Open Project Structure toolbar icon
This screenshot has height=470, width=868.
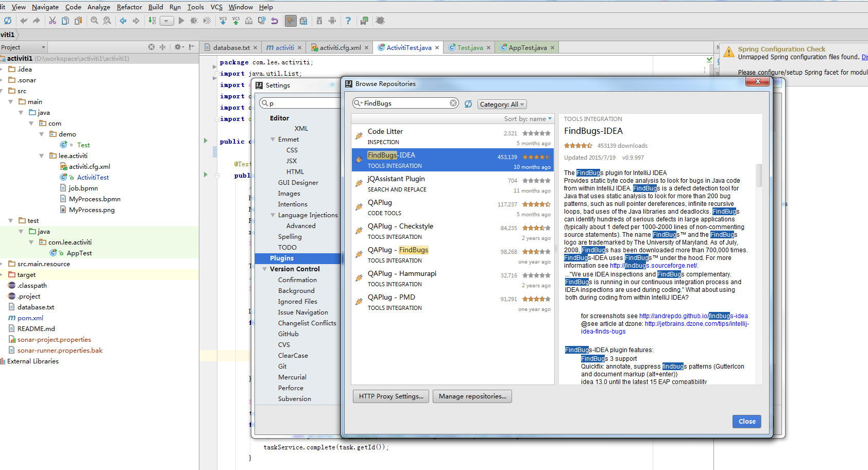pyautogui.click(x=303, y=21)
